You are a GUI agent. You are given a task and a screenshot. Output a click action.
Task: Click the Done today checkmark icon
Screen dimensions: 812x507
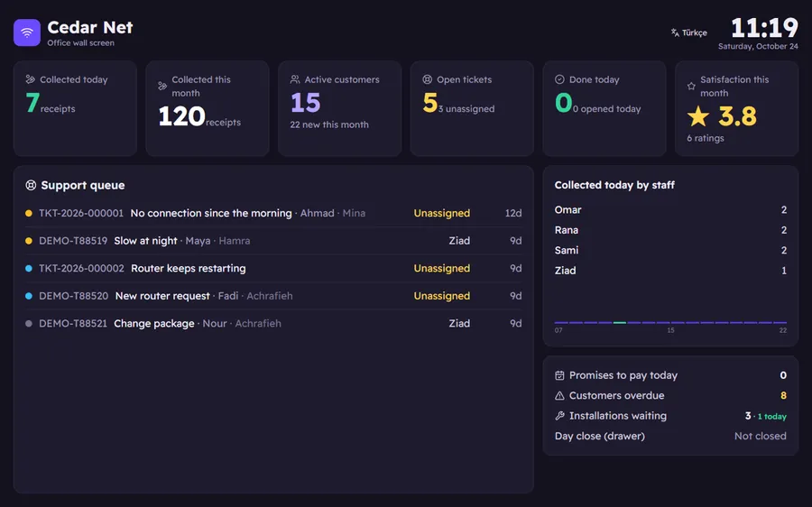[x=559, y=79]
